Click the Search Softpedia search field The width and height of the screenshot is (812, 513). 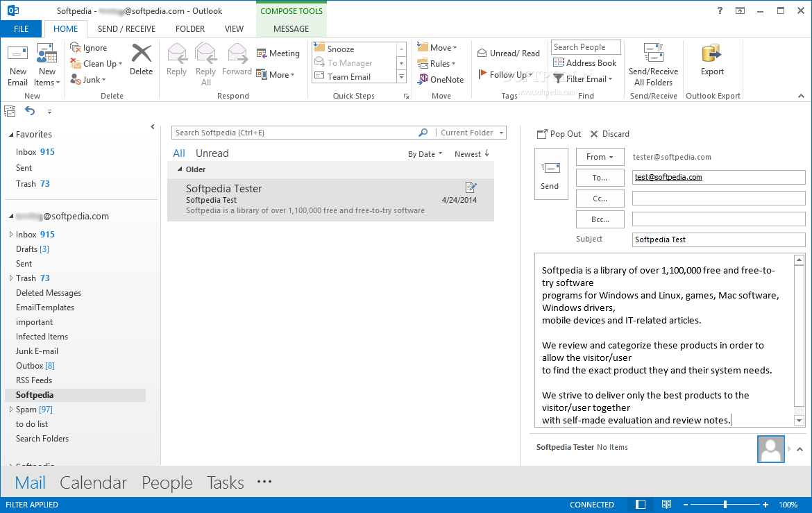click(x=295, y=133)
